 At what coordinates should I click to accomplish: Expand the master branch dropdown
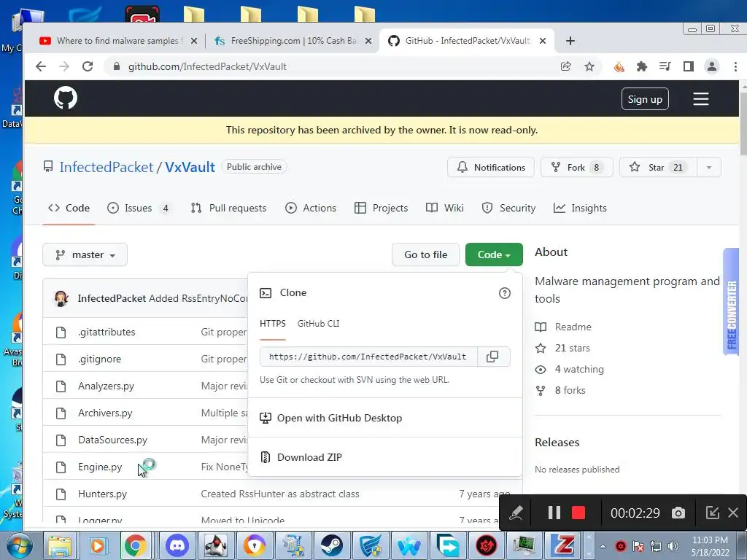tap(85, 254)
